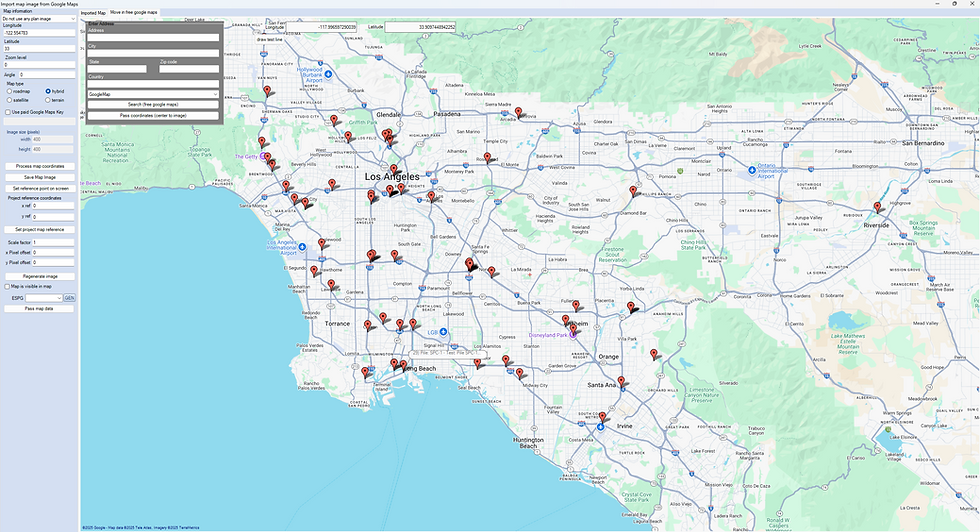
Task: Click Search (free google maps) button
Action: tap(153, 104)
